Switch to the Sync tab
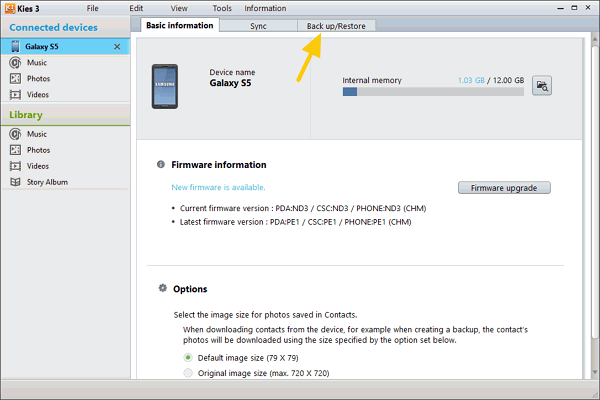The height and width of the screenshot is (400, 600). click(x=258, y=25)
